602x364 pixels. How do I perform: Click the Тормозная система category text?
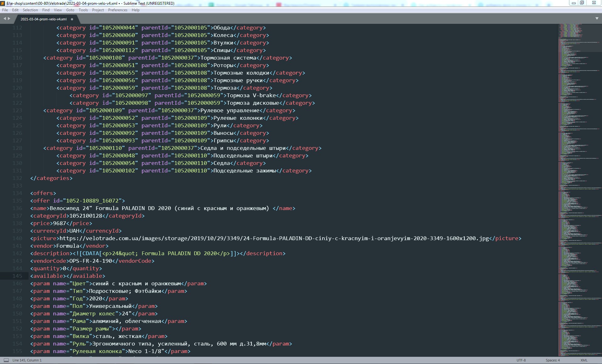click(x=228, y=58)
